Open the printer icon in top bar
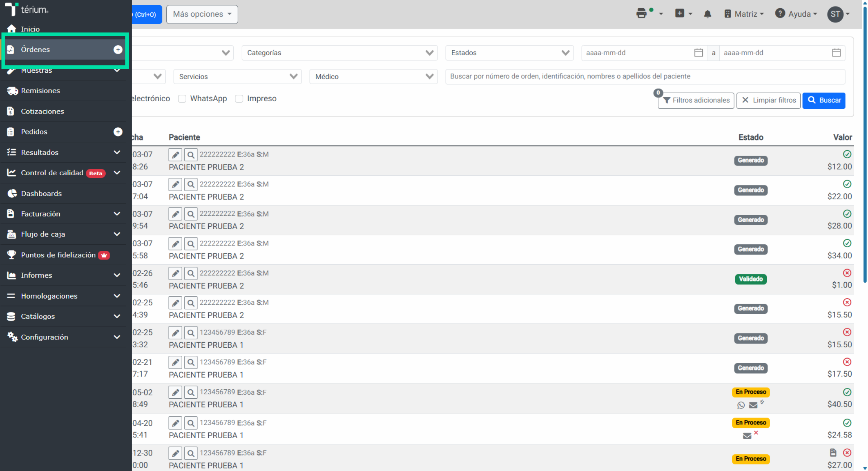 [x=642, y=14]
